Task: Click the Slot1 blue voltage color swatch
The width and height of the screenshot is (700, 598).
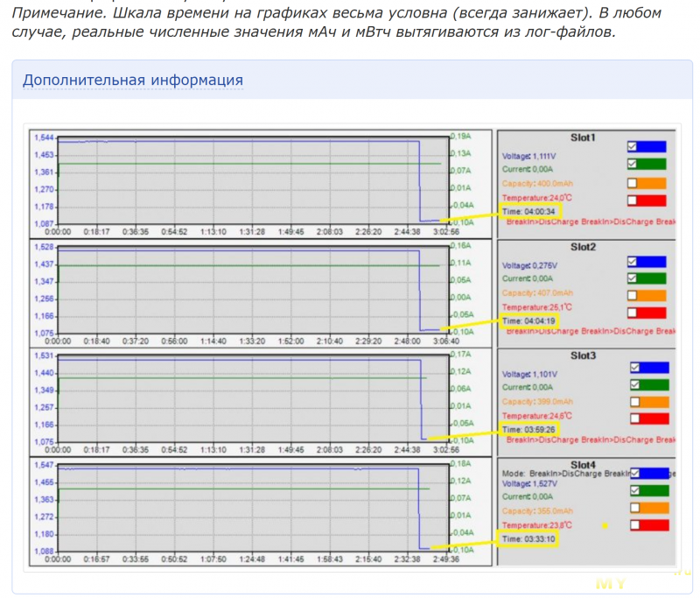Action: (653, 146)
